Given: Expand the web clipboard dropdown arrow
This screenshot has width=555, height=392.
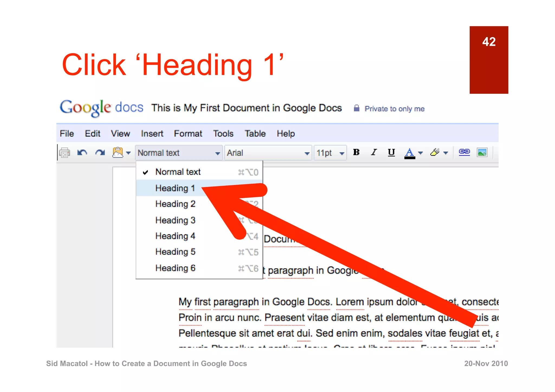Looking at the screenshot, I should 128,153.
